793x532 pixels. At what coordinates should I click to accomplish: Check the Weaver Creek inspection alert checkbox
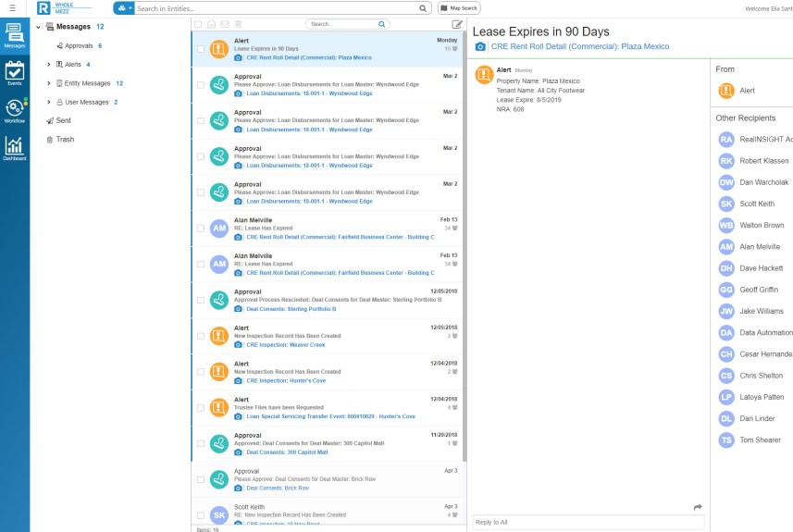click(201, 336)
